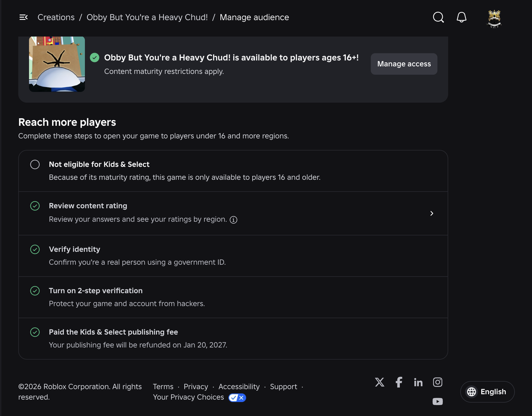Click the Reach more players heading
The image size is (532, 416).
pos(67,122)
